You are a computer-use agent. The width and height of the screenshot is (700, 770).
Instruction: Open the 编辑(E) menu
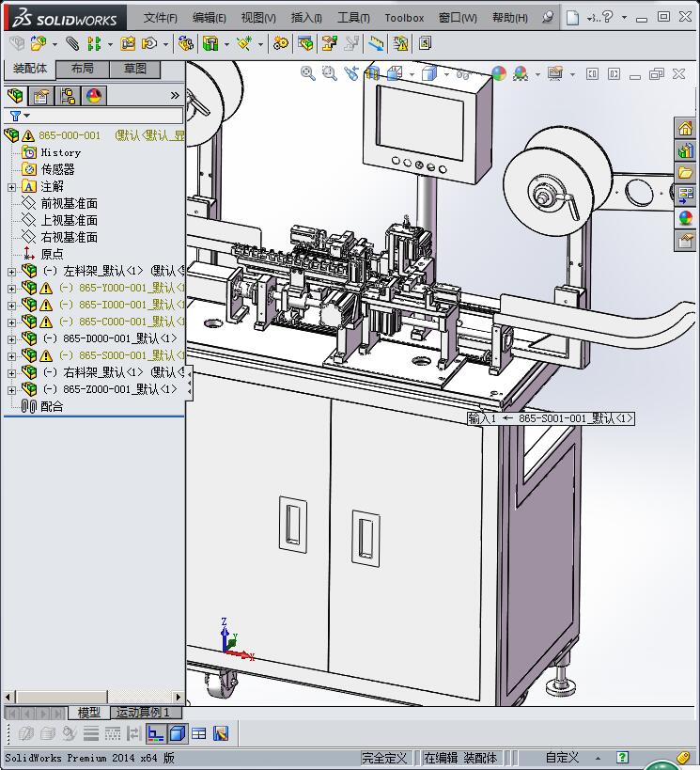coord(210,18)
